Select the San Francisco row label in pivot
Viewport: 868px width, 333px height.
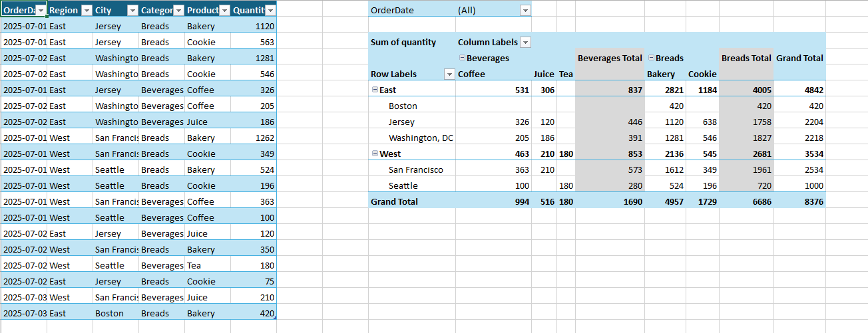[x=415, y=169]
